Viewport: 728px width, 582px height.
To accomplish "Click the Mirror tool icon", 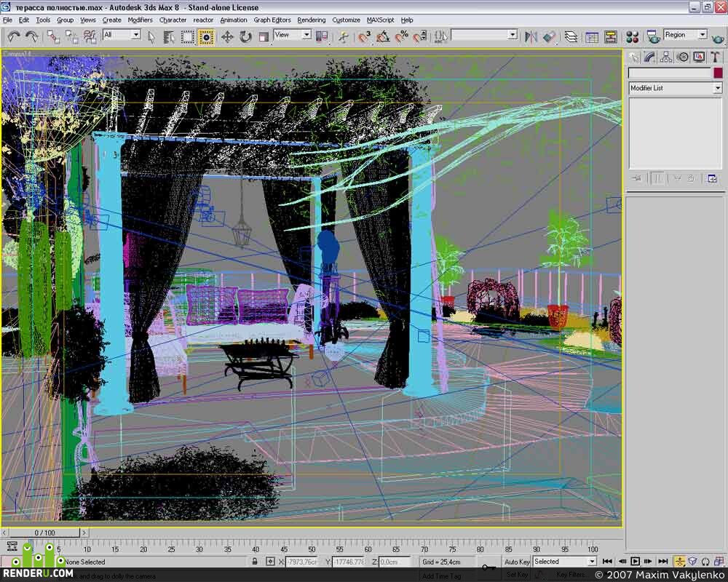I will [x=530, y=36].
